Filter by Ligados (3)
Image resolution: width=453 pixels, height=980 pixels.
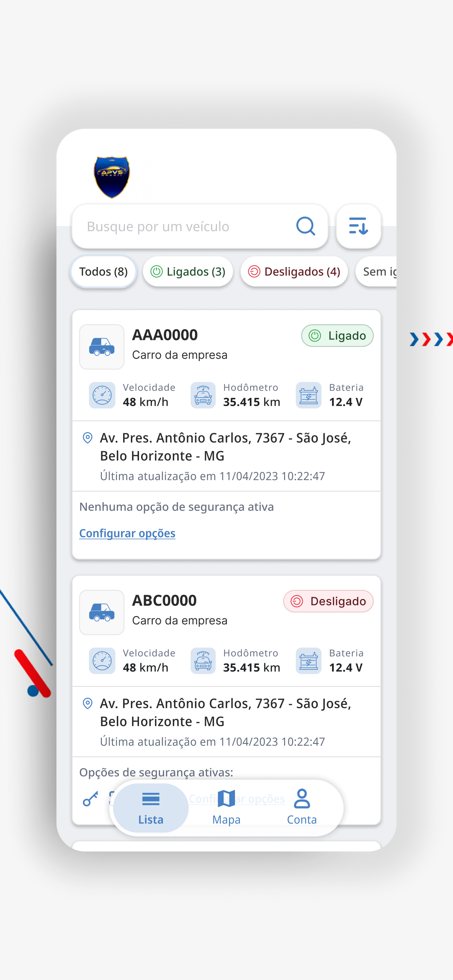coord(188,272)
